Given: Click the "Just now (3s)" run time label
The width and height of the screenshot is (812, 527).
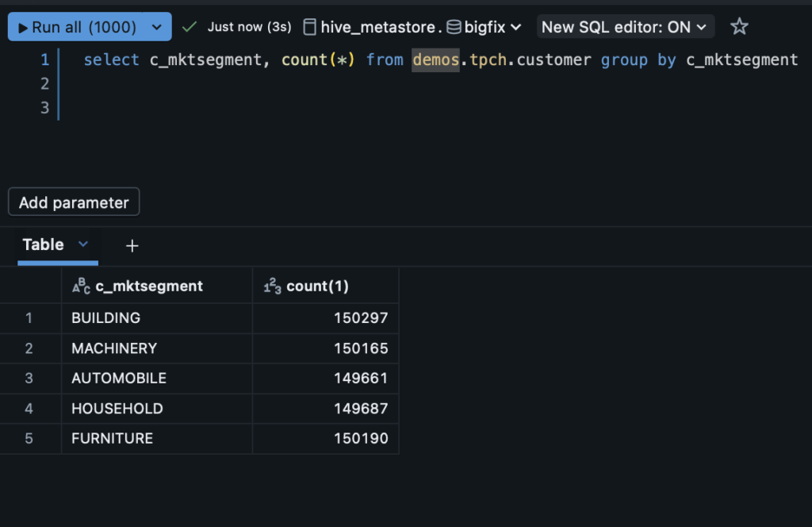Looking at the screenshot, I should click(x=249, y=27).
